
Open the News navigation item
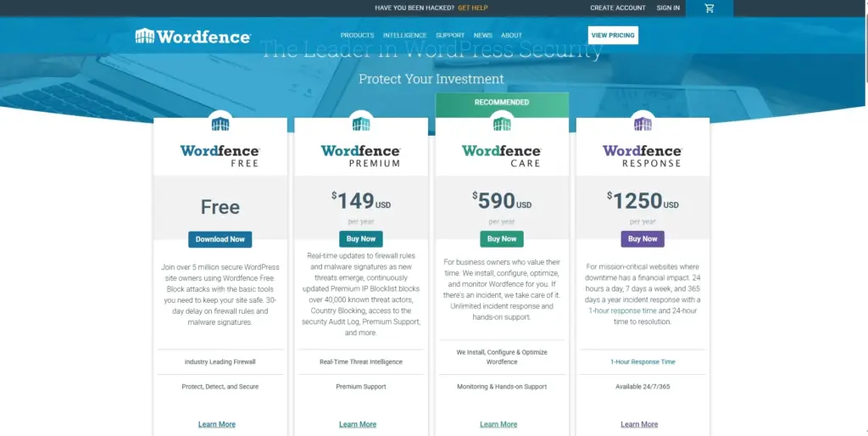[482, 36]
